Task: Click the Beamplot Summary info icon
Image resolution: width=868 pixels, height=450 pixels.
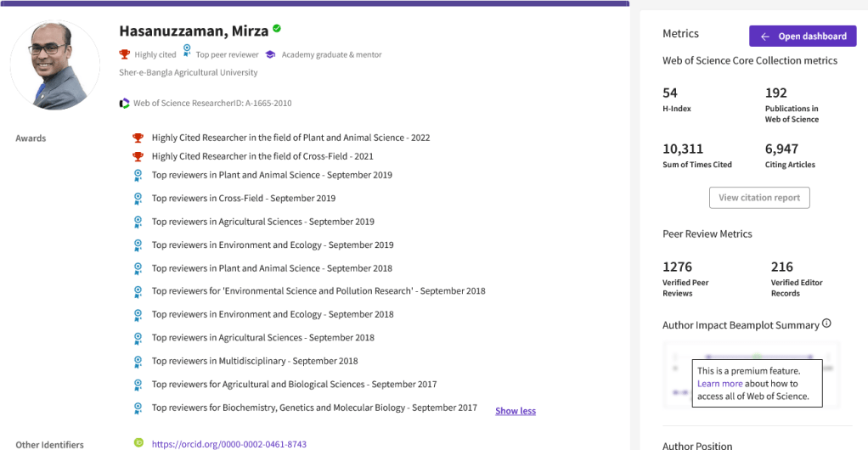Action: click(x=826, y=323)
